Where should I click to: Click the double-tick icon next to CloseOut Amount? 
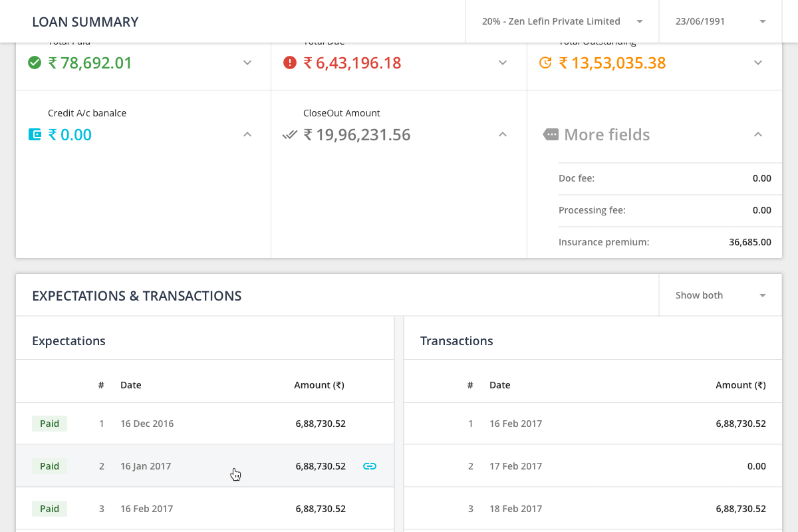coord(289,134)
